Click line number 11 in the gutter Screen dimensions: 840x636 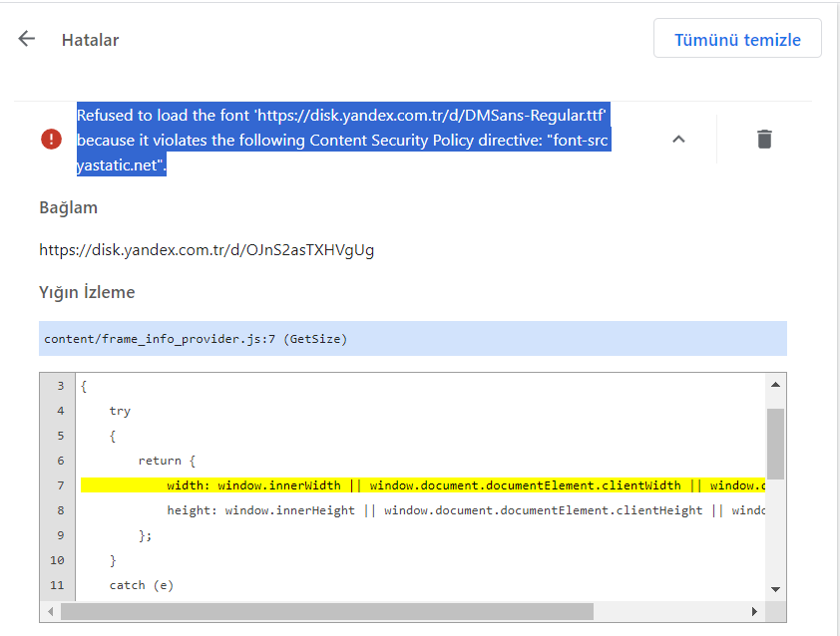pyautogui.click(x=57, y=585)
